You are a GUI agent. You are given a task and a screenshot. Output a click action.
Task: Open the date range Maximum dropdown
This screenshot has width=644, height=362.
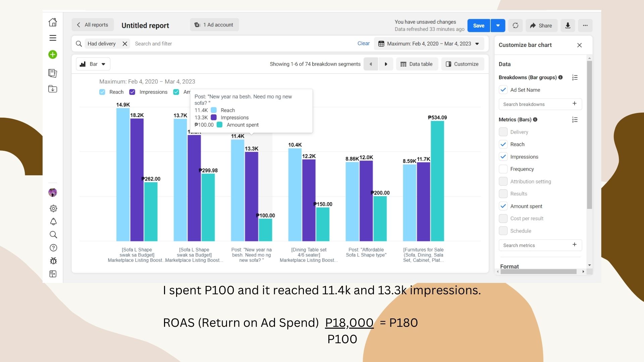click(429, 44)
